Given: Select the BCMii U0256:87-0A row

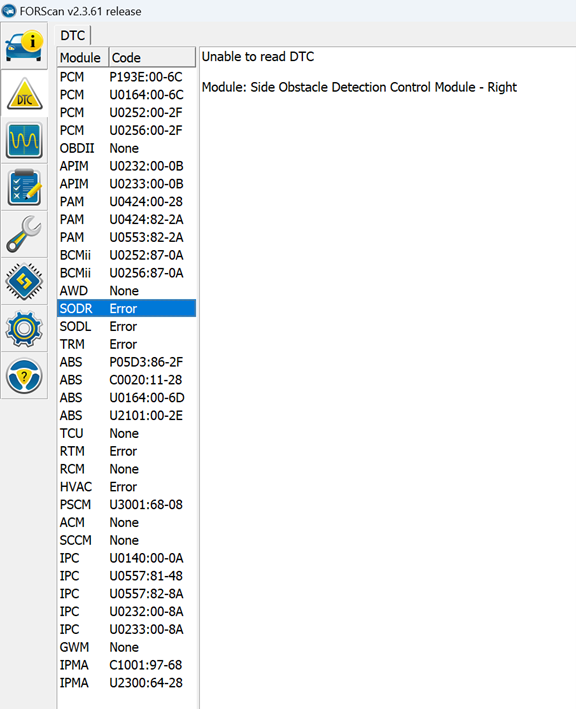Looking at the screenshot, I should pos(127,273).
